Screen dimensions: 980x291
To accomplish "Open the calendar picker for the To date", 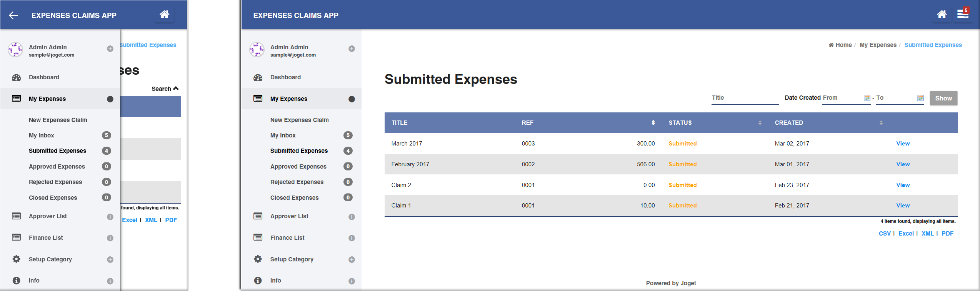I will 920,98.
